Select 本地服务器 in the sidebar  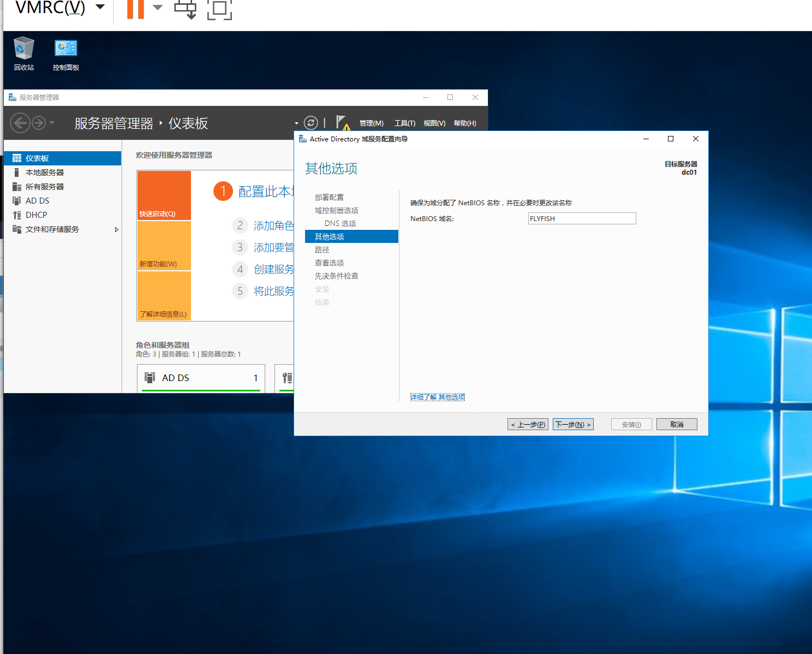[62, 173]
